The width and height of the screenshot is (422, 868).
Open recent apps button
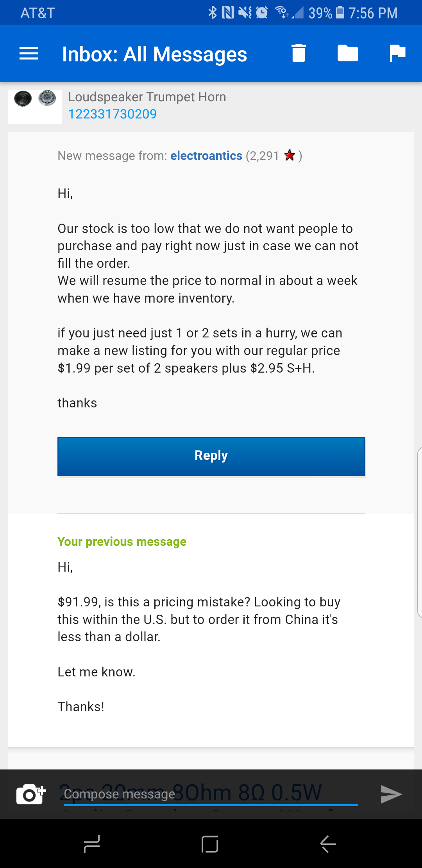click(x=92, y=844)
